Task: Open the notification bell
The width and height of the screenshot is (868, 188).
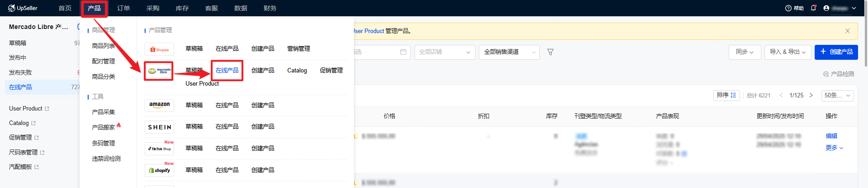Action: (813, 8)
